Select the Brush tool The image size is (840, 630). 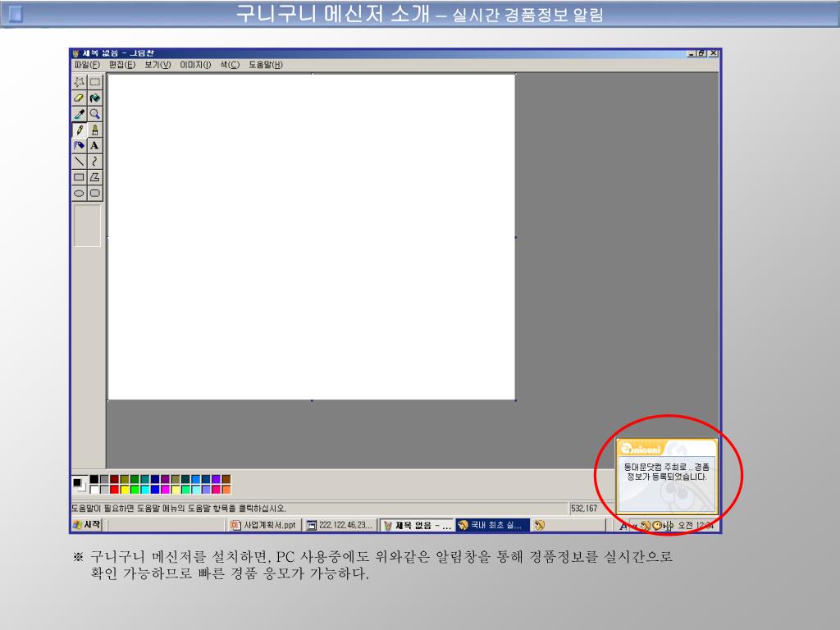coord(95,130)
